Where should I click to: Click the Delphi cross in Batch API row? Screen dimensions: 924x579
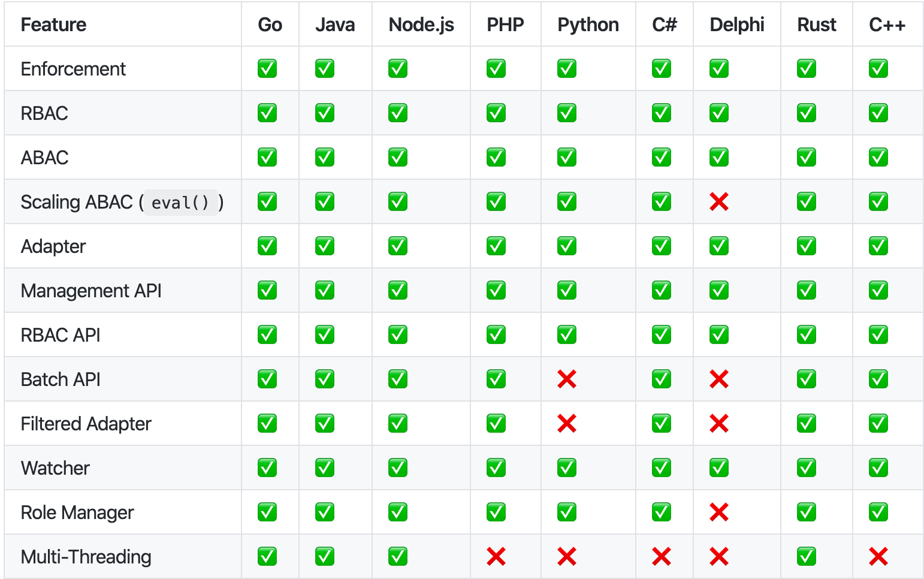(718, 379)
